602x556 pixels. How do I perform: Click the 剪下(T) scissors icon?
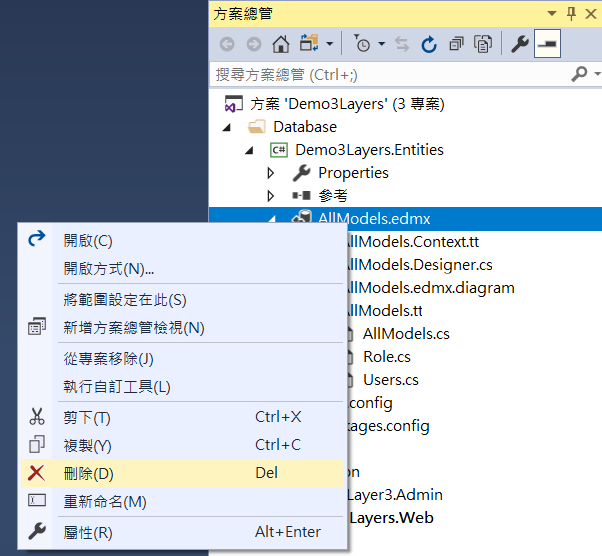(37, 417)
